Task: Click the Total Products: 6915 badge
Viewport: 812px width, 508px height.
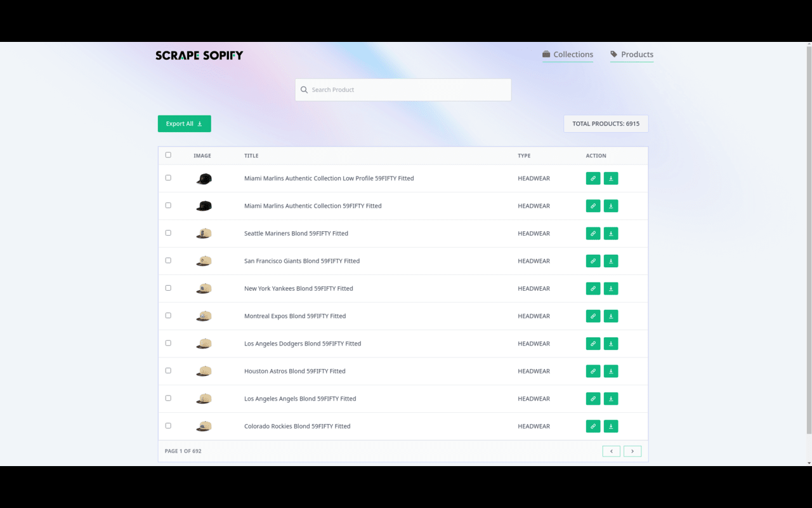Action: pos(606,124)
